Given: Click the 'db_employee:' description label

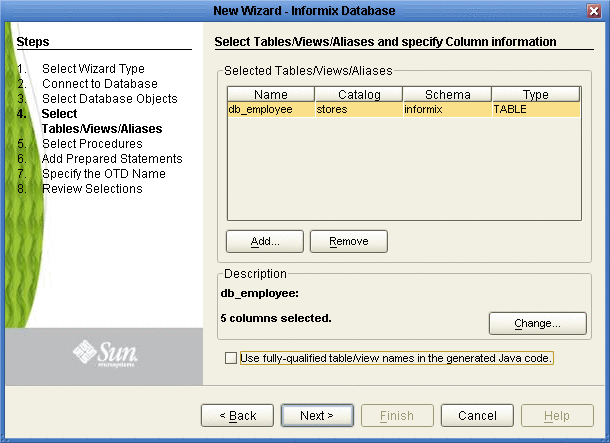Looking at the screenshot, I should [259, 293].
